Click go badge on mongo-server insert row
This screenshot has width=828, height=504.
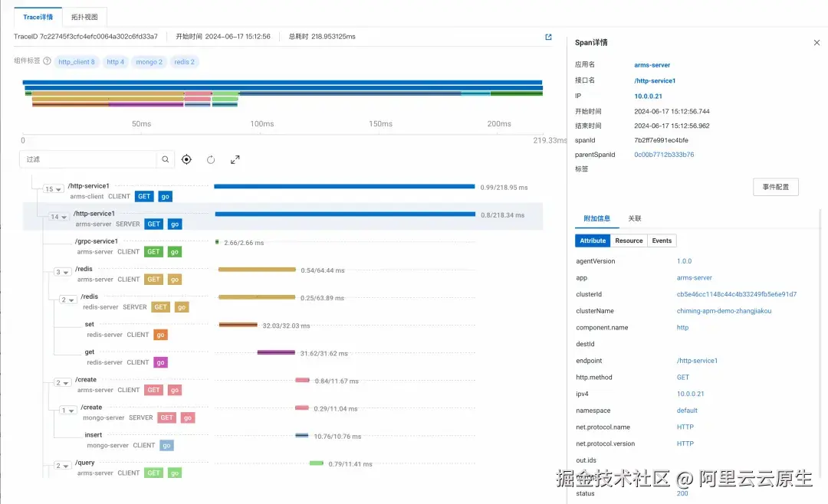coord(166,446)
